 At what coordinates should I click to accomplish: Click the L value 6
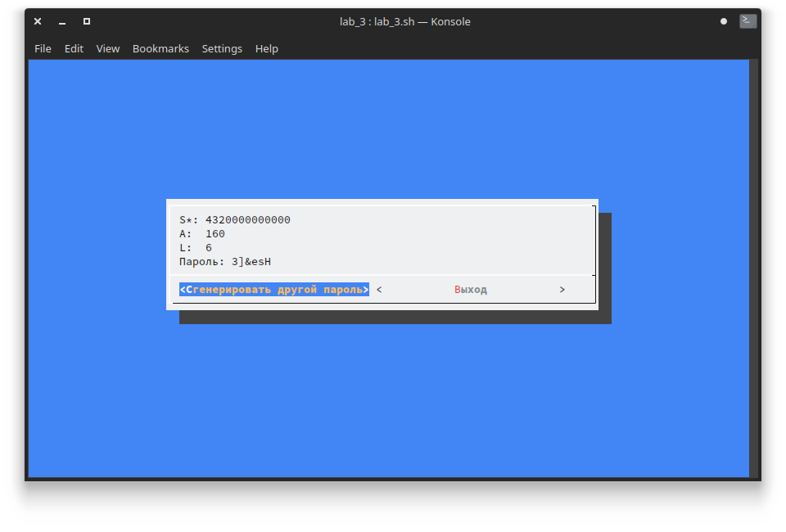[x=209, y=248]
